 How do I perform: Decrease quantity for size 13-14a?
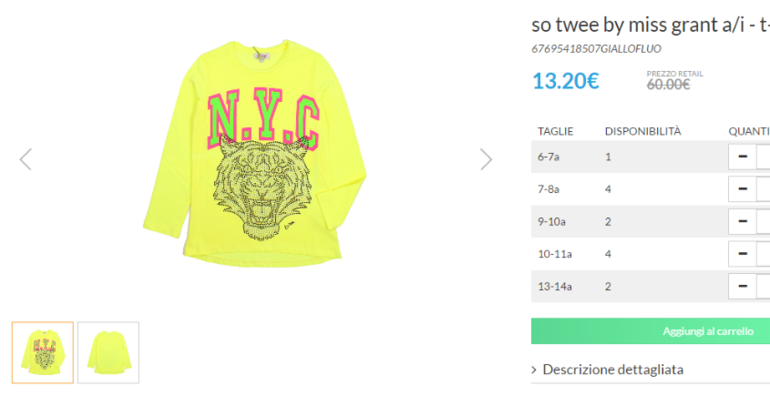coord(742,287)
